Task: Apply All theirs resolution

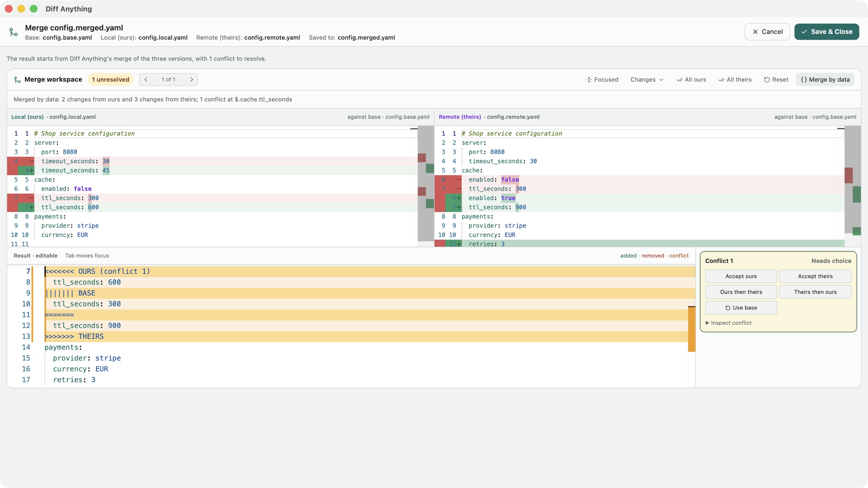Action: point(735,80)
